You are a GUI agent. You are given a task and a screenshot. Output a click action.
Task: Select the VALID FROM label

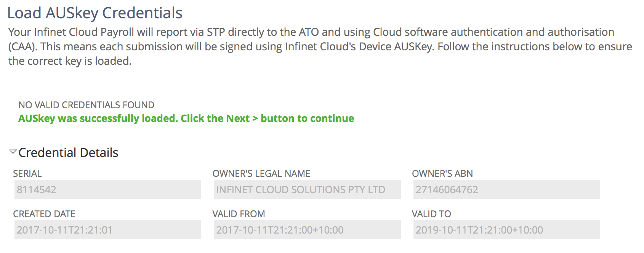239,214
